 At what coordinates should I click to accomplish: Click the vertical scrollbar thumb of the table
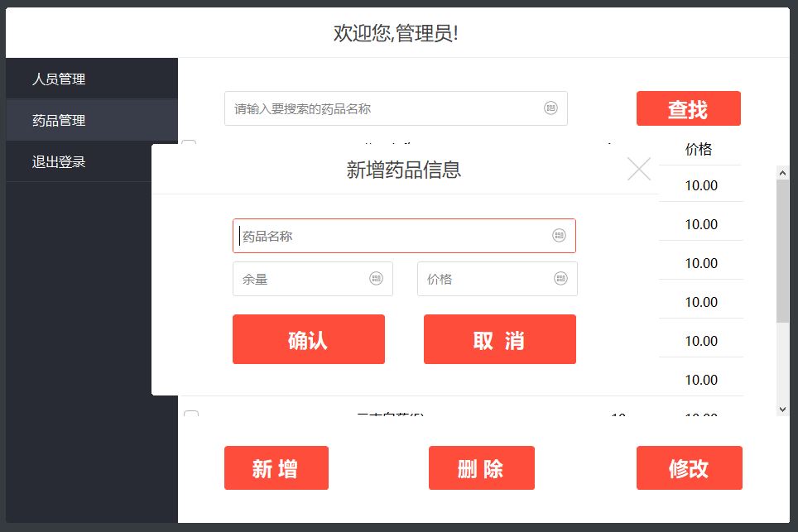tap(782, 251)
